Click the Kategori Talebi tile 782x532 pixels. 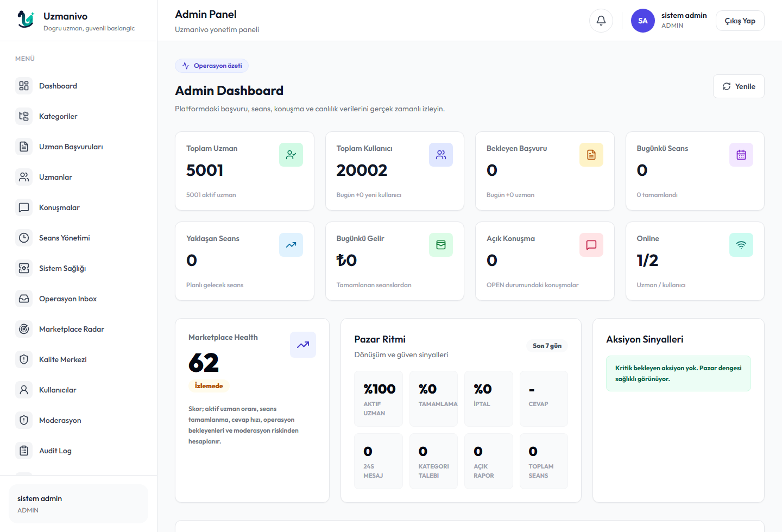point(433,461)
